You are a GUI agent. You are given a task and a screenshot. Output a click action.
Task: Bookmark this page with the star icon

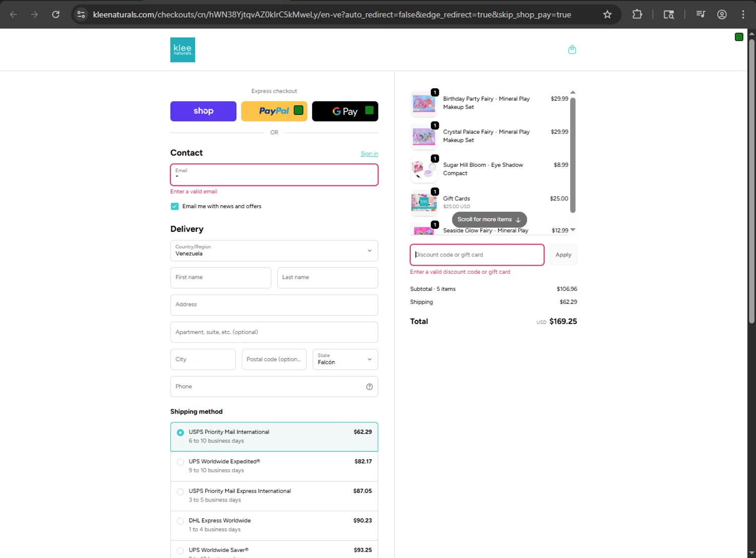[607, 15]
